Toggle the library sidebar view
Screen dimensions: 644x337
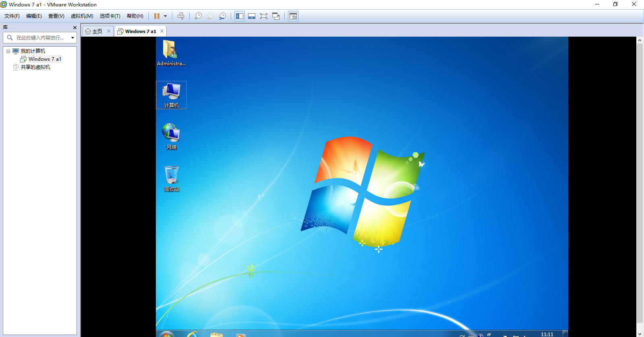(x=240, y=16)
